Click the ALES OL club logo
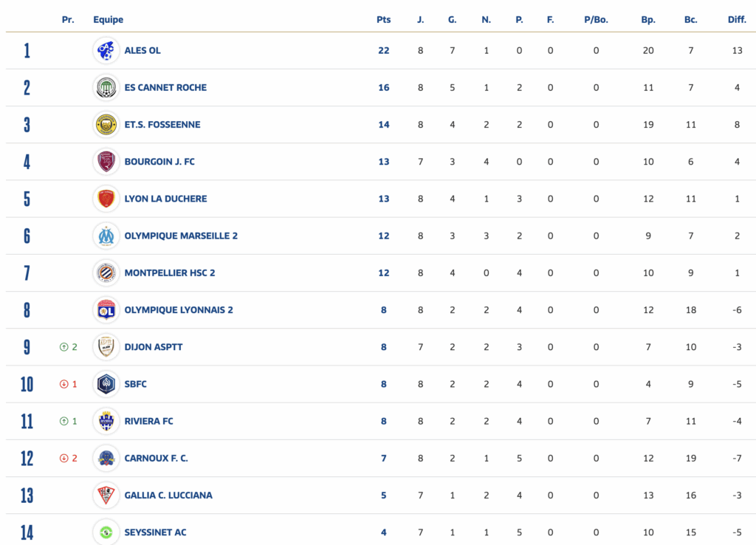 pos(106,50)
